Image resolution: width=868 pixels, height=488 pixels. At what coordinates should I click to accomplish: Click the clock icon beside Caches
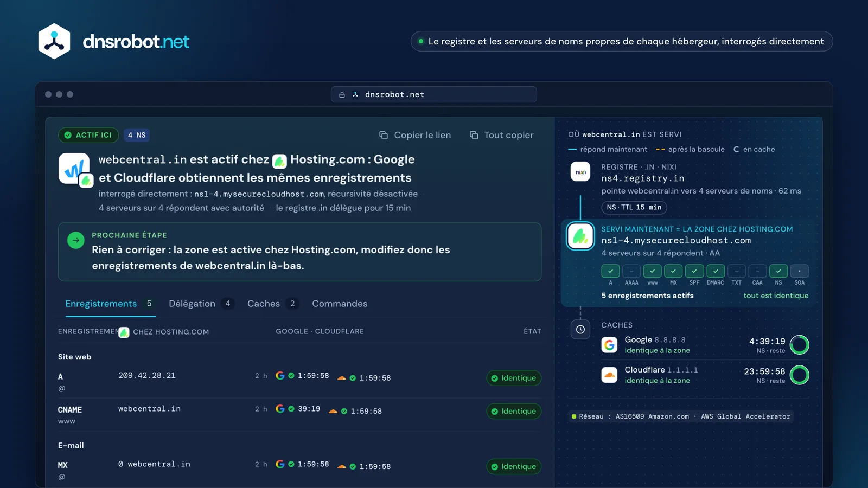[x=580, y=329]
